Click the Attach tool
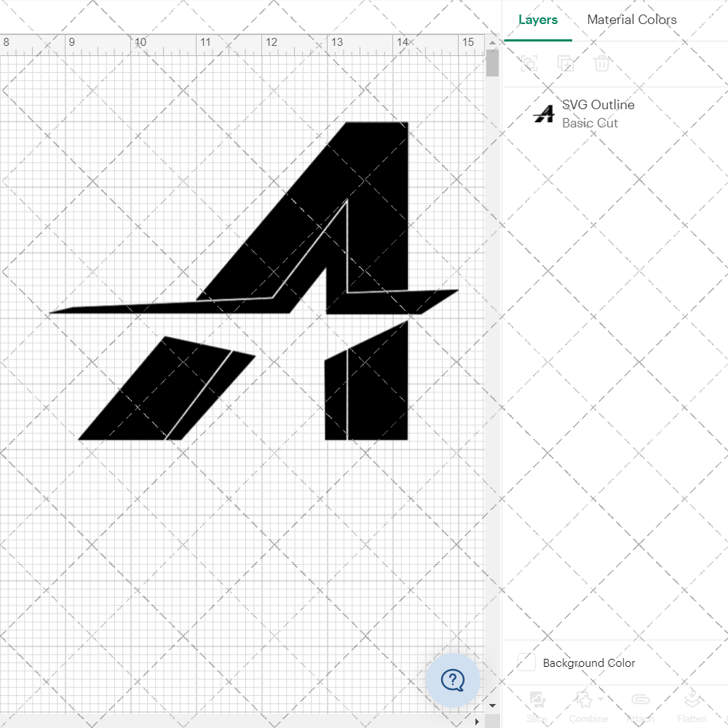 [x=640, y=707]
